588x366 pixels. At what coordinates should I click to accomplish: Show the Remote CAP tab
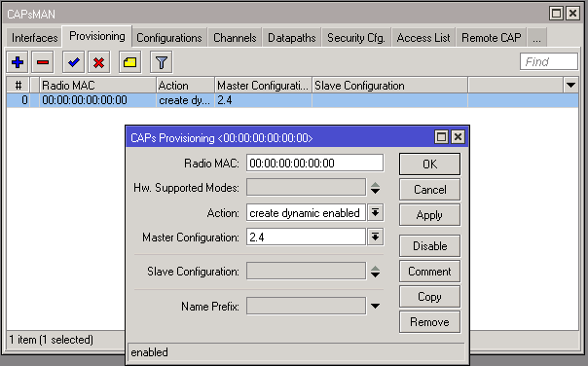coord(492,38)
